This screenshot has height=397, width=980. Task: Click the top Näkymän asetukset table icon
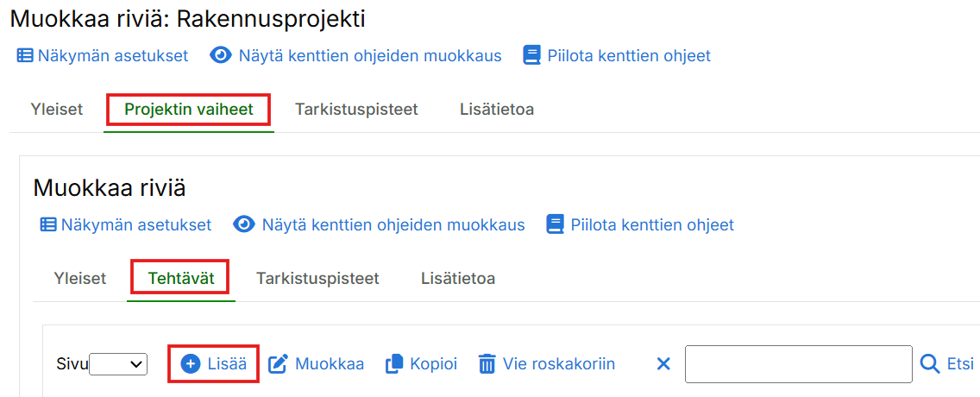coord(25,56)
